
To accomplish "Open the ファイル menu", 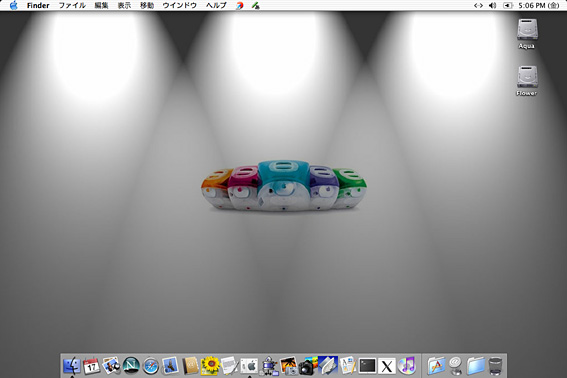I will [x=72, y=5].
